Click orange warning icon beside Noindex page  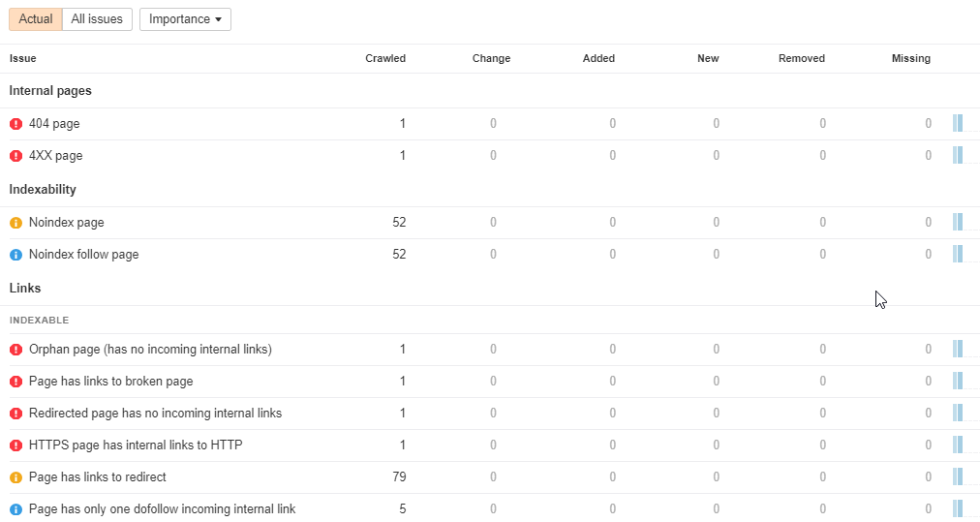pos(15,223)
